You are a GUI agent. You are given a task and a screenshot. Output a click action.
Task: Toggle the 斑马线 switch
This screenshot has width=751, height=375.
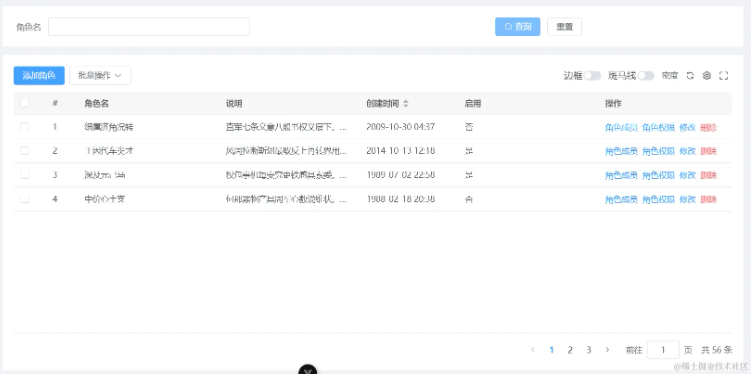point(646,76)
